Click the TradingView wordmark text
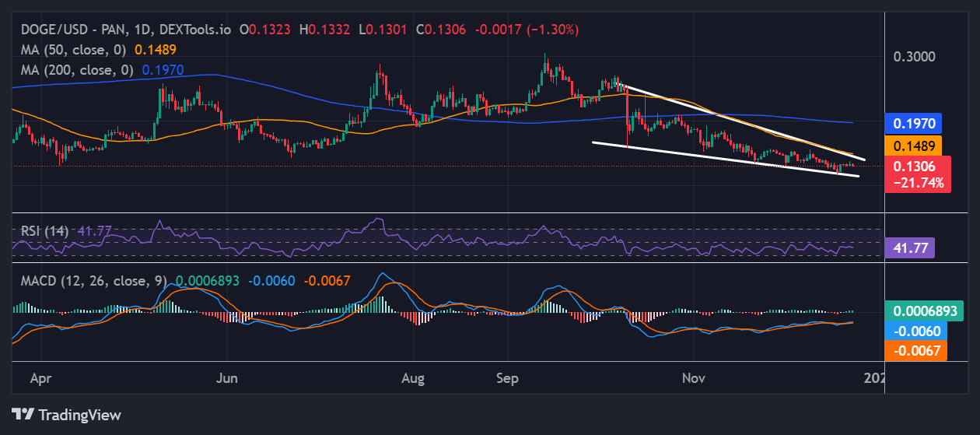Screen dimensions: 980x435 79,415
